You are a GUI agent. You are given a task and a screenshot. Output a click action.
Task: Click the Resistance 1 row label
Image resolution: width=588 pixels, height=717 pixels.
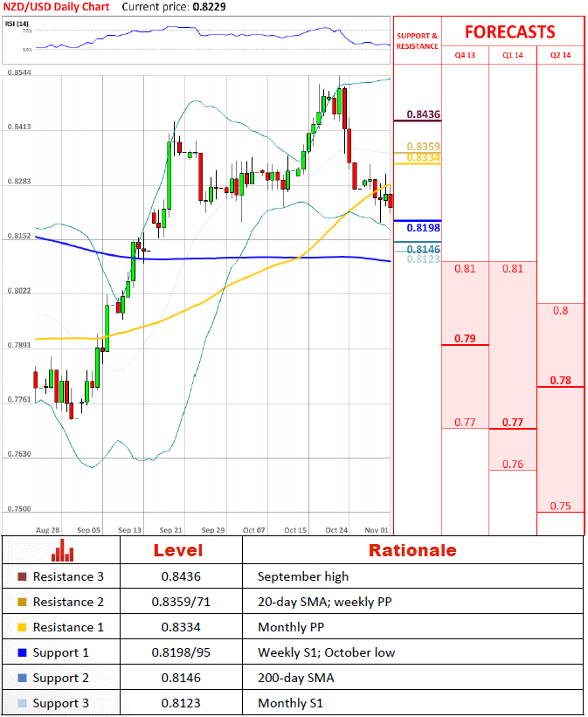click(68, 627)
